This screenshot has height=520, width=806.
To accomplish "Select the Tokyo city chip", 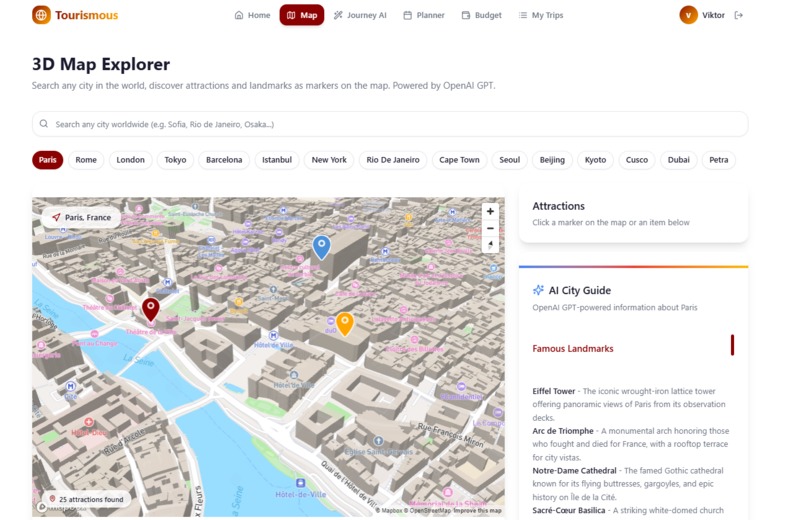I will 175,160.
